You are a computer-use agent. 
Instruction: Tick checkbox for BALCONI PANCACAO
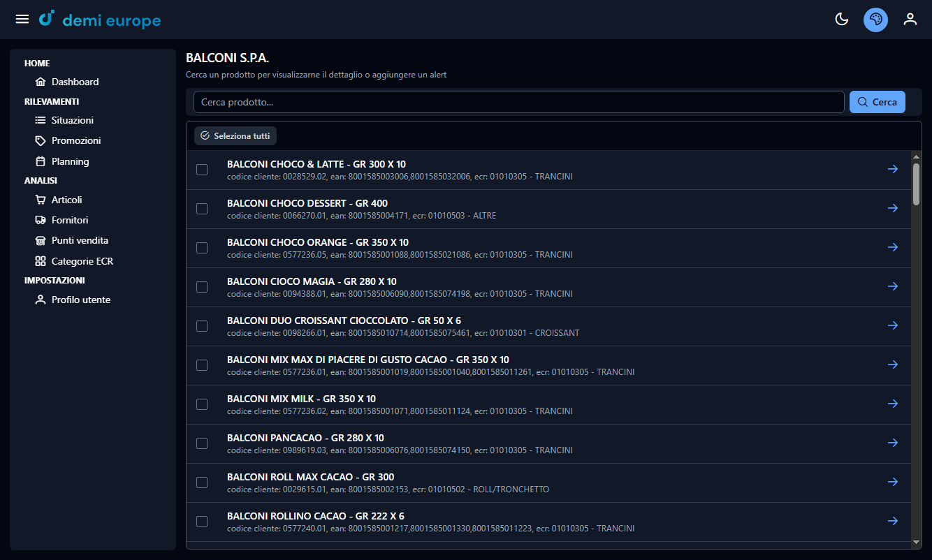tap(202, 443)
